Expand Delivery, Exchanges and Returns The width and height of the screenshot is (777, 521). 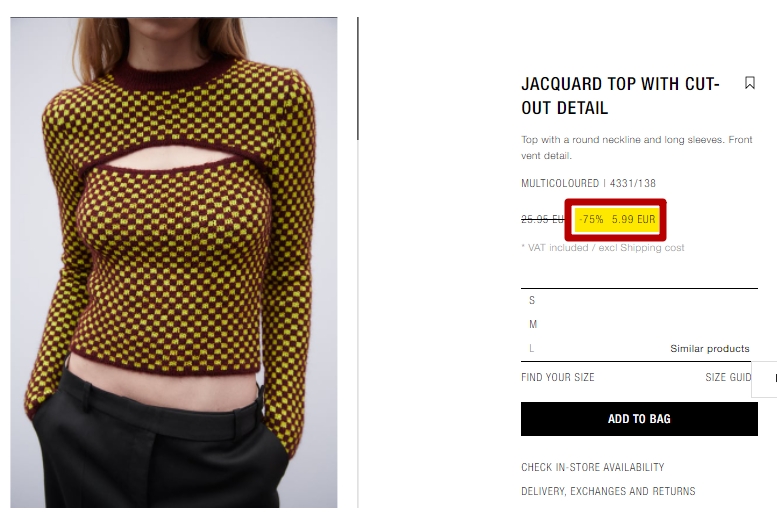tap(608, 491)
